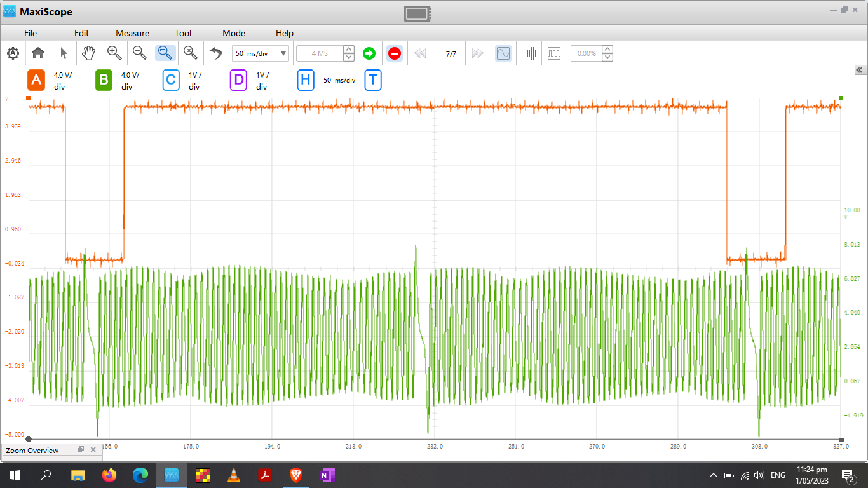Open OneNote from taskbar
The width and height of the screenshot is (868, 488).
tap(327, 475)
